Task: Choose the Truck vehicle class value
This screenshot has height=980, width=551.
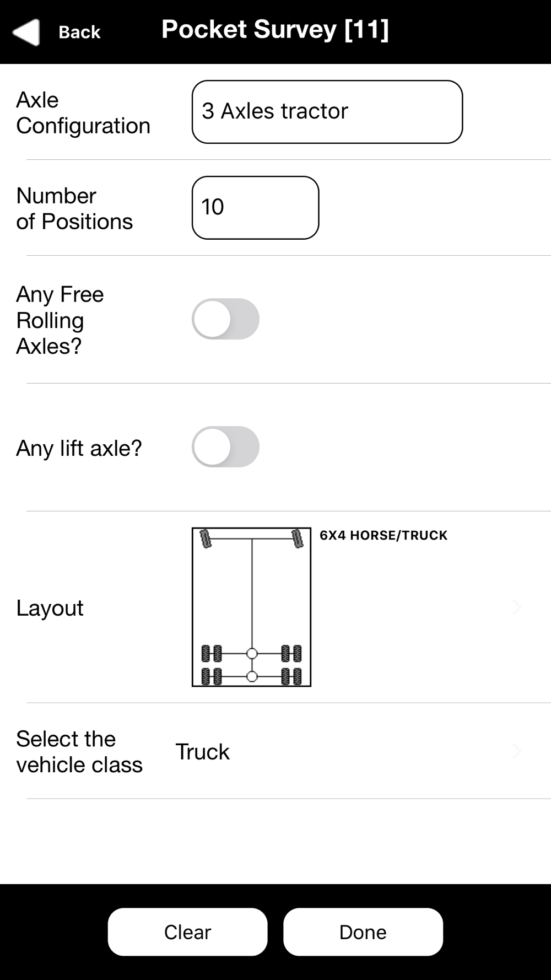Action: pyautogui.click(x=202, y=752)
